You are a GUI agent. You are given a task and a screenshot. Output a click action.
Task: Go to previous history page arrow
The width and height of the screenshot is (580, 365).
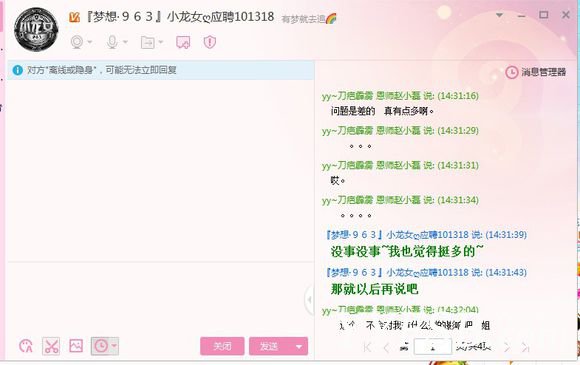coord(386,347)
